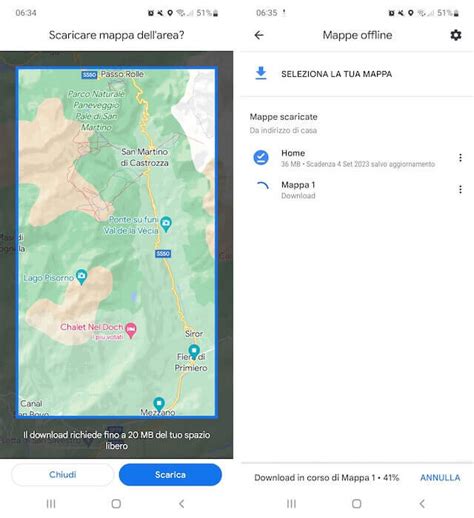This screenshot has width=474, height=518.
Task: Tap the SS50 road shield near Passo Rolle
Action: click(89, 75)
